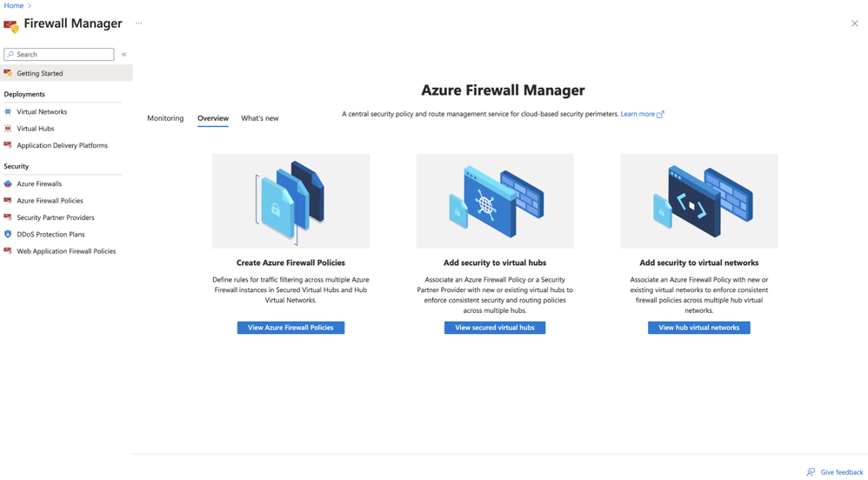Click the external link icon beside Learn more

pyautogui.click(x=660, y=114)
